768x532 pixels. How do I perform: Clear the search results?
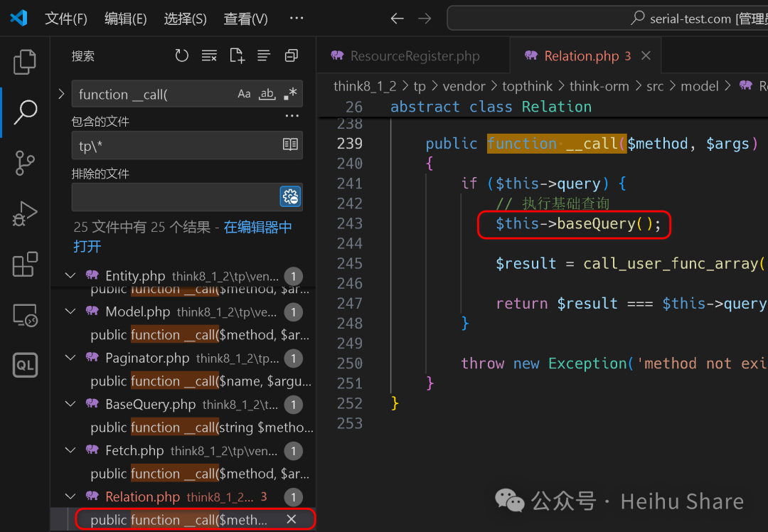coord(209,56)
